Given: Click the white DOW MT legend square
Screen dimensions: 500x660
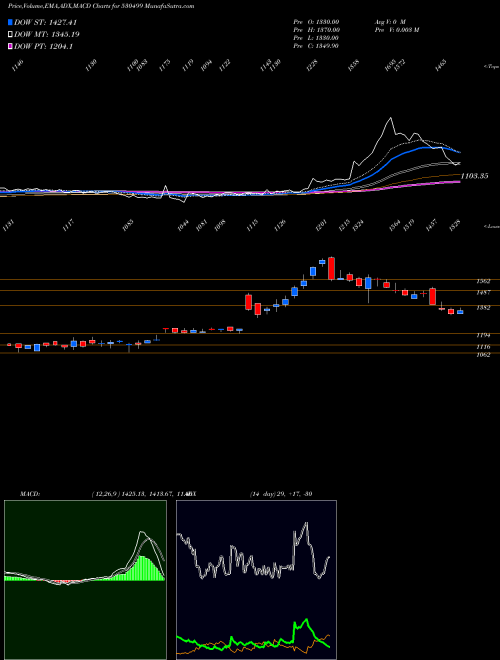Looking at the screenshot, I should (10, 34).
